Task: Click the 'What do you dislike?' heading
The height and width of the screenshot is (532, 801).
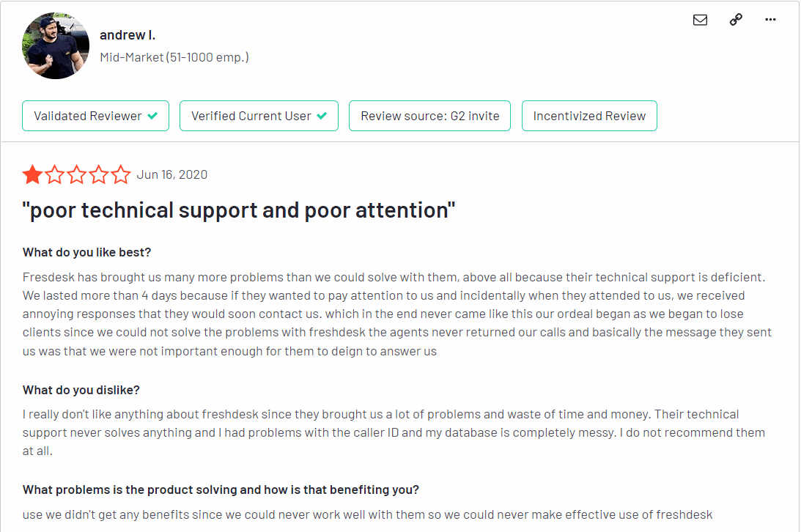Action: pyautogui.click(x=81, y=390)
